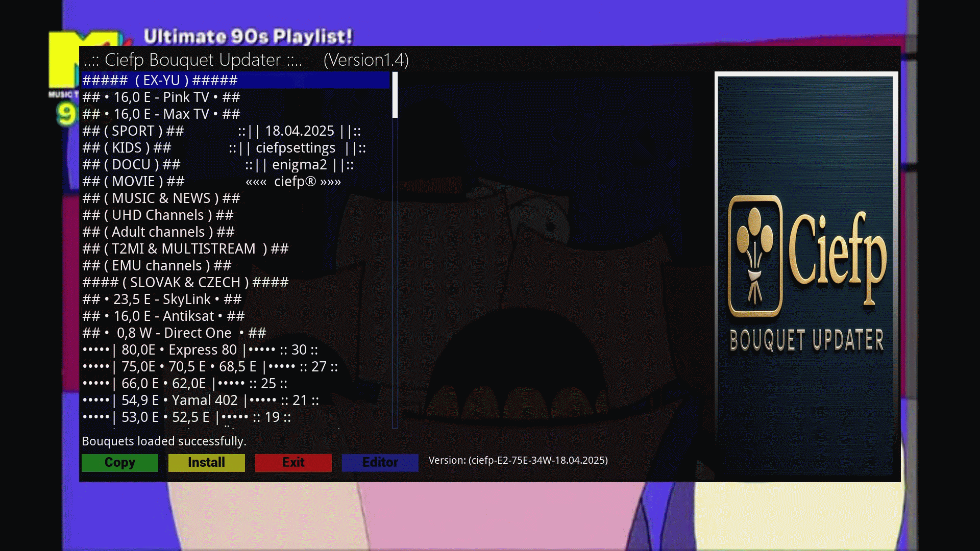Choose T2MI & MULTISTREAM bouquet
Viewport: 980px width, 551px height.
point(185,249)
